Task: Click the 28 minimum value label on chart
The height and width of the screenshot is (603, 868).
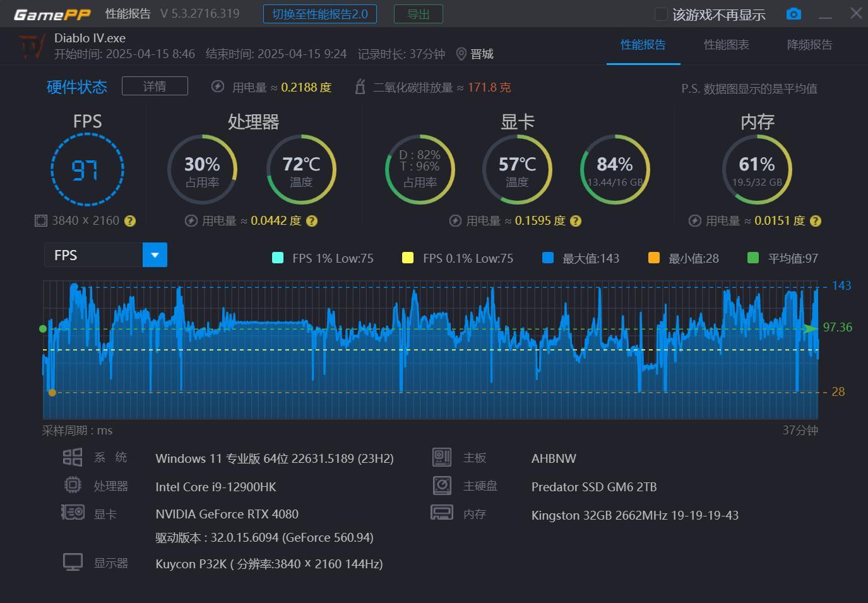Action: (x=838, y=391)
